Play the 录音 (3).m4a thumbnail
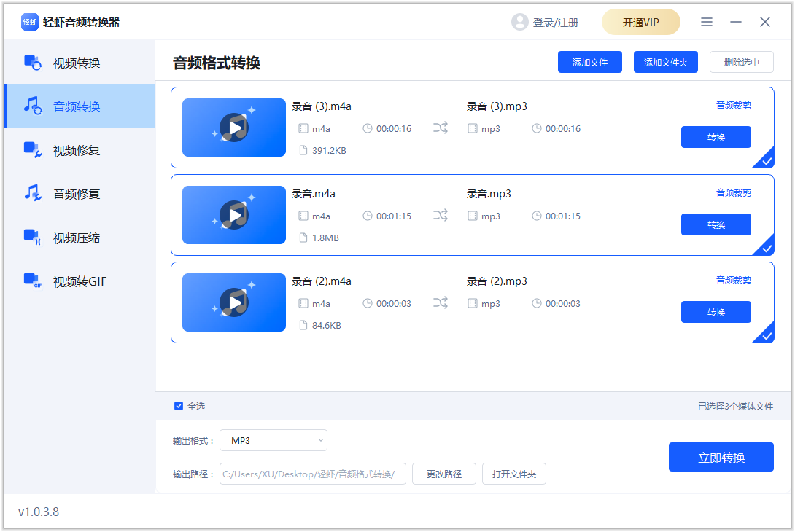Screen dimensions: 795x532 (x=234, y=128)
